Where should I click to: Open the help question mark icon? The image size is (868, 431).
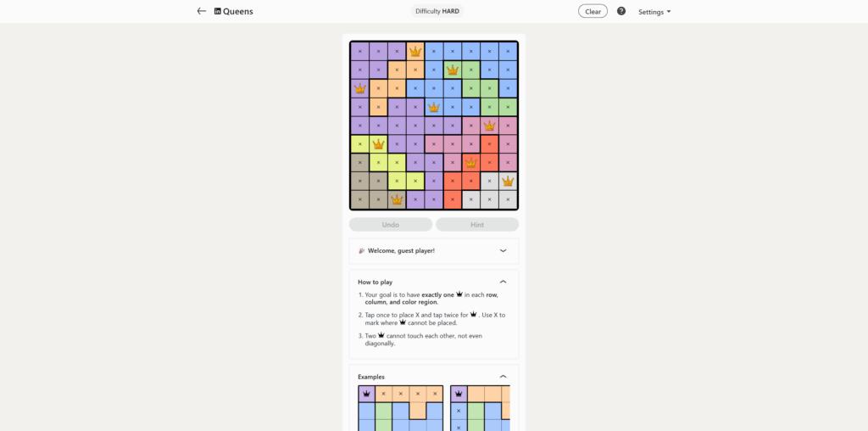tap(621, 11)
